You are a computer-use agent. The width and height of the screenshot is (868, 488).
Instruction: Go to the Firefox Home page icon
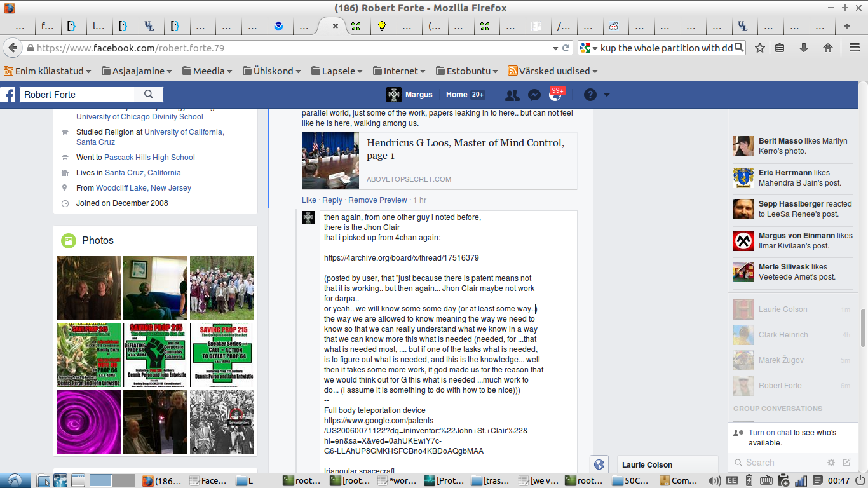click(x=828, y=48)
